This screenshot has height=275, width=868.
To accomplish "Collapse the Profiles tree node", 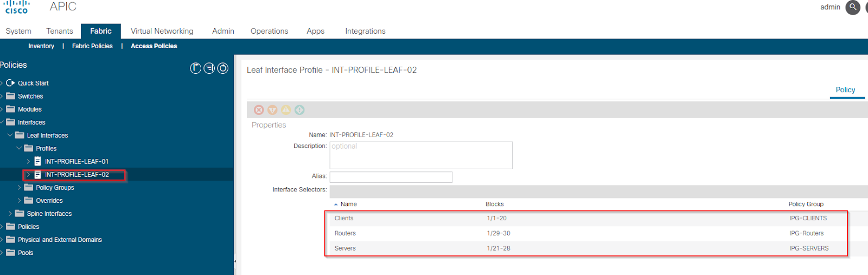I will (19, 148).
